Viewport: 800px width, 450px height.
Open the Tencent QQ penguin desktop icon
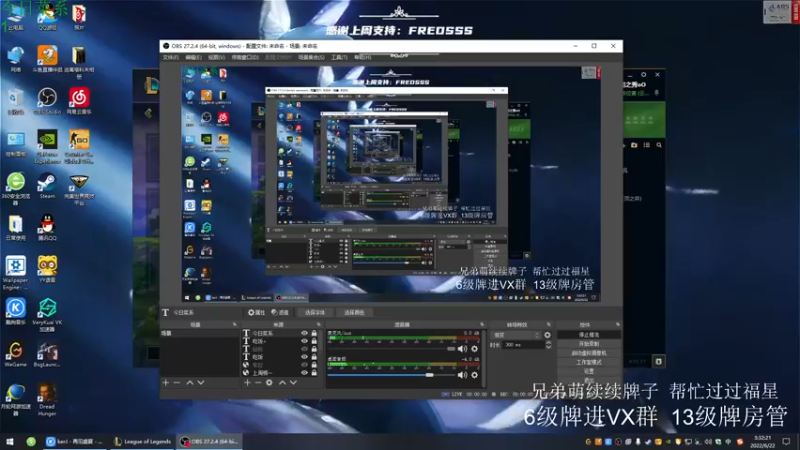pos(47,228)
